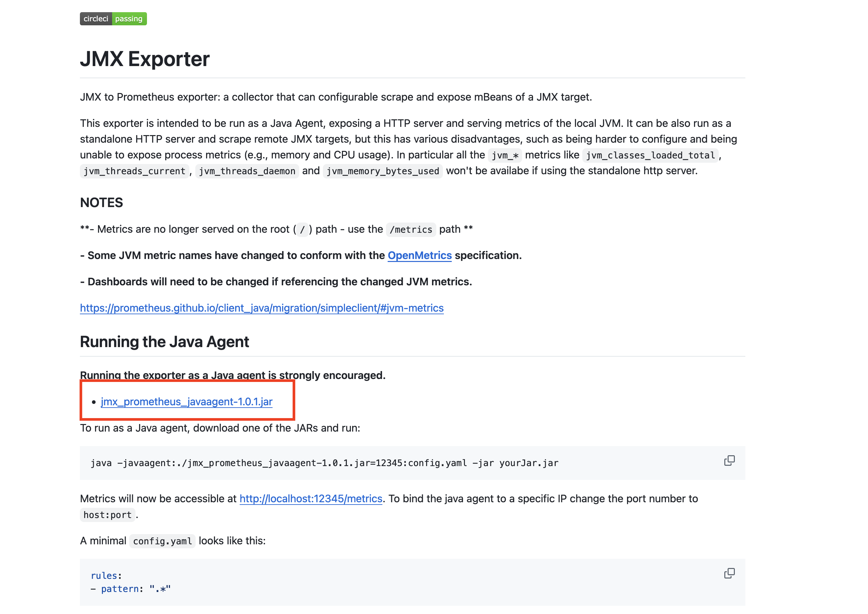Click the /metrics inline code
Image resolution: width=868 pixels, height=614 pixels.
click(411, 229)
